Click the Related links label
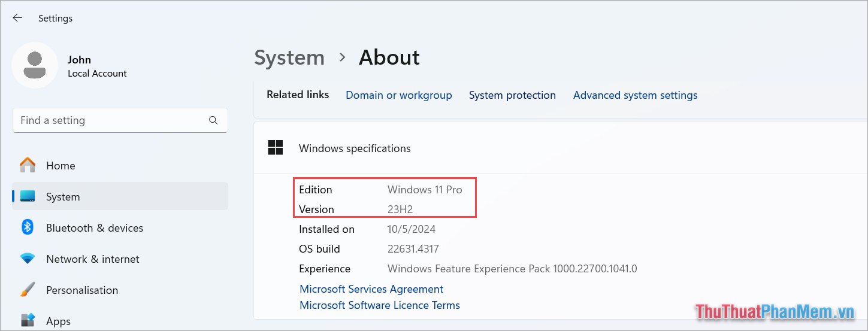 click(x=298, y=95)
